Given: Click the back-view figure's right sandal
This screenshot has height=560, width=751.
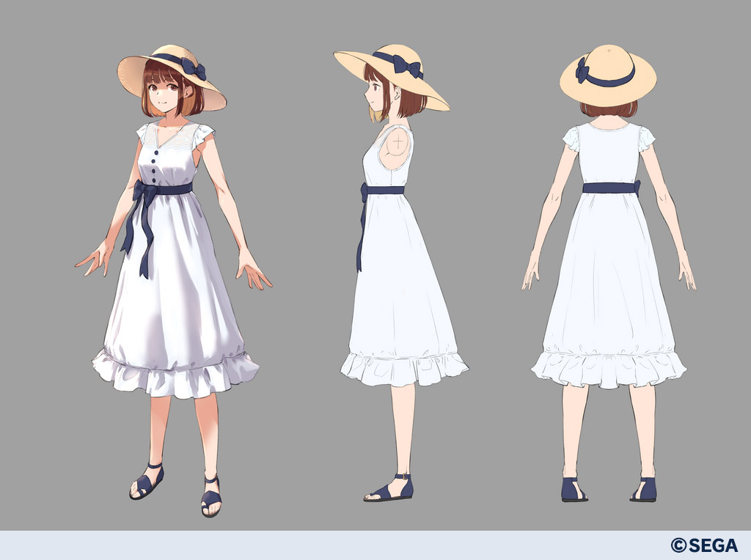Looking at the screenshot, I should click(643, 489).
